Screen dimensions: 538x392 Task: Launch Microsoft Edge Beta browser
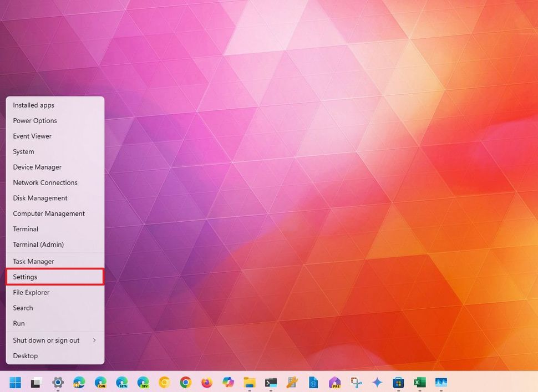(x=122, y=383)
